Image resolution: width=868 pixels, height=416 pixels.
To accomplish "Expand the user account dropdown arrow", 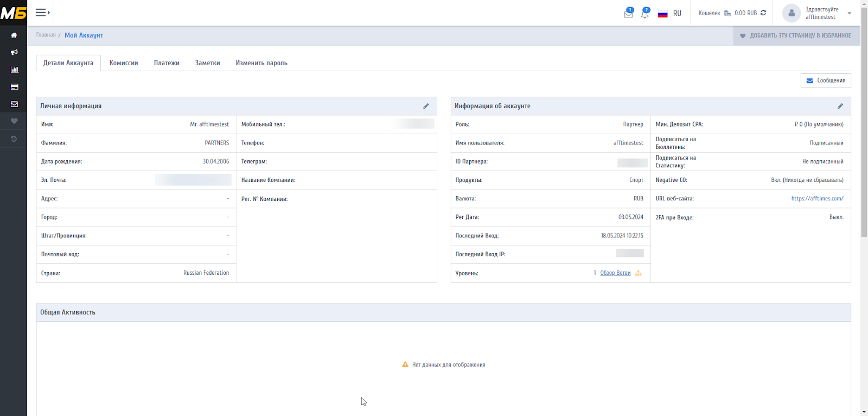I will 849,13.
